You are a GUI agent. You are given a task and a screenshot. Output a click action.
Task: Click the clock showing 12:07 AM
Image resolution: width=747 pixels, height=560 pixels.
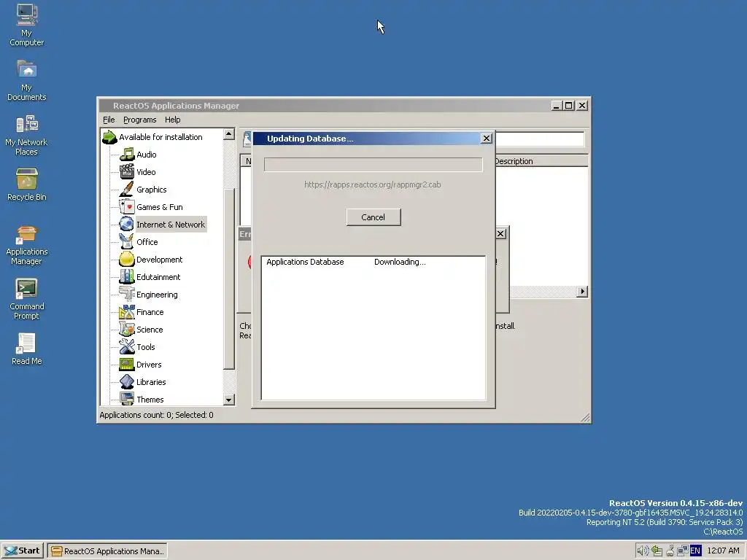click(723, 551)
